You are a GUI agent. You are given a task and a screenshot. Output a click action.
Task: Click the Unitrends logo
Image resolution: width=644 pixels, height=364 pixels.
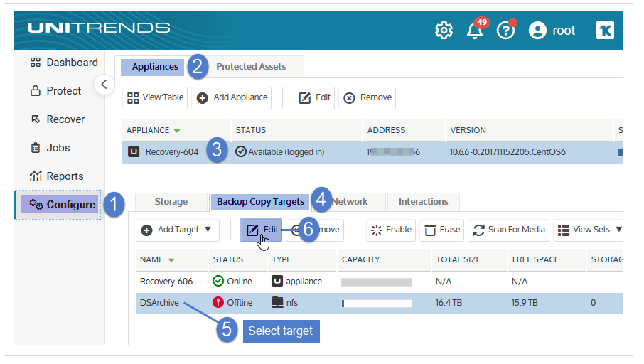(99, 28)
